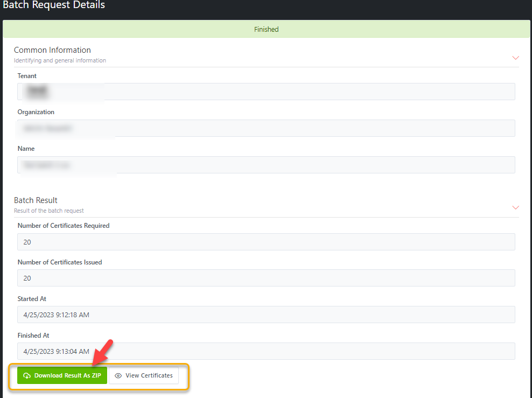
Task: Click the Common Information section heading
Action: click(x=52, y=50)
